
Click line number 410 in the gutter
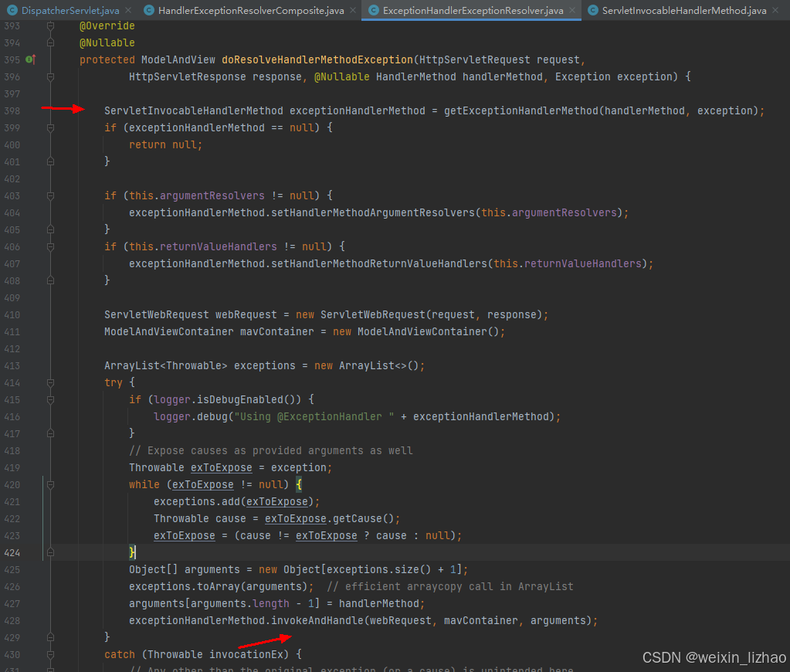click(x=12, y=315)
